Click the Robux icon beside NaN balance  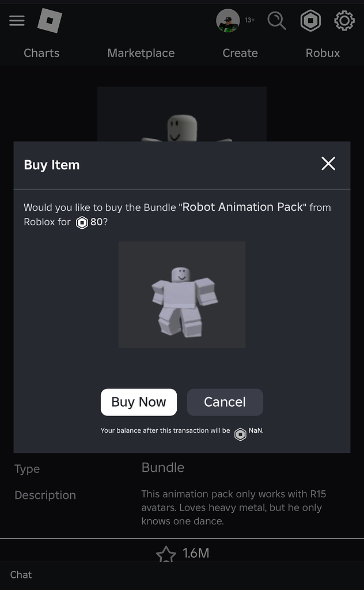(240, 434)
